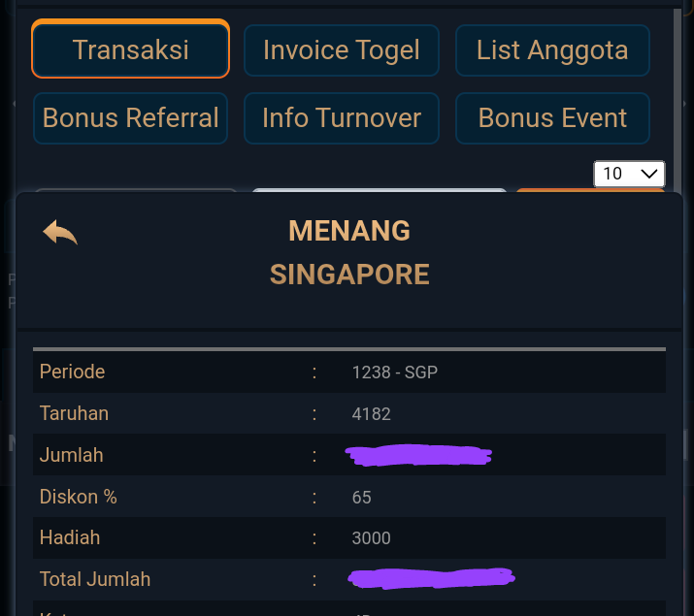
Task: Click the back arrow icon
Action: pos(60,233)
